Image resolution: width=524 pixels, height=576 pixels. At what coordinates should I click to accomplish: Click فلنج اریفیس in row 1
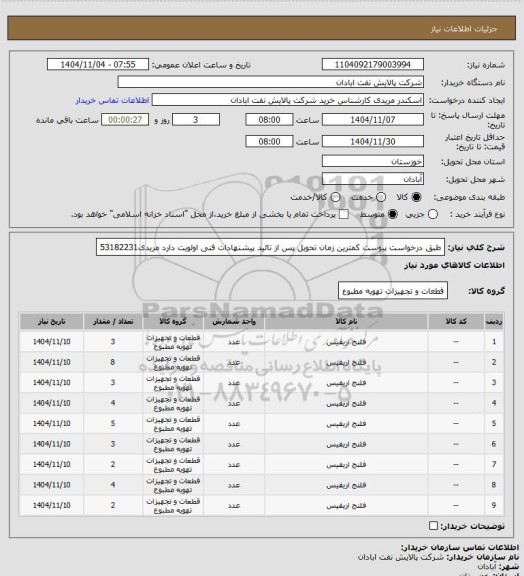click(x=346, y=342)
